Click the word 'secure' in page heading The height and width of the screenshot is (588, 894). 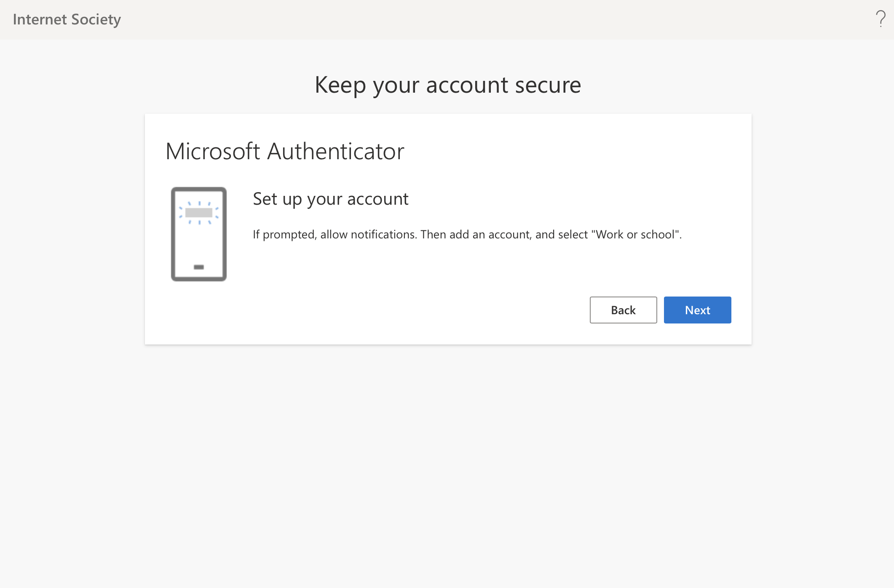548,85
